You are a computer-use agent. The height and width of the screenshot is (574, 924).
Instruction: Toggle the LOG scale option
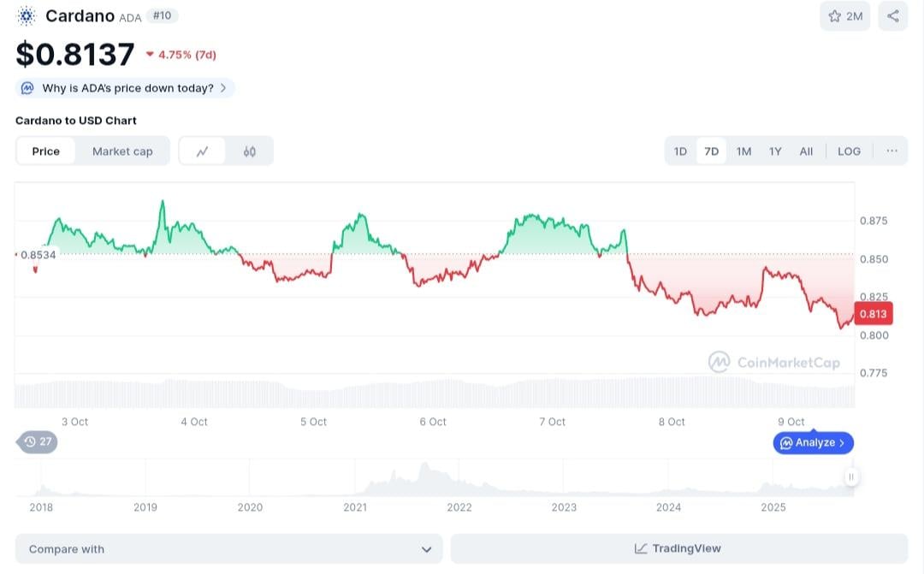(849, 151)
